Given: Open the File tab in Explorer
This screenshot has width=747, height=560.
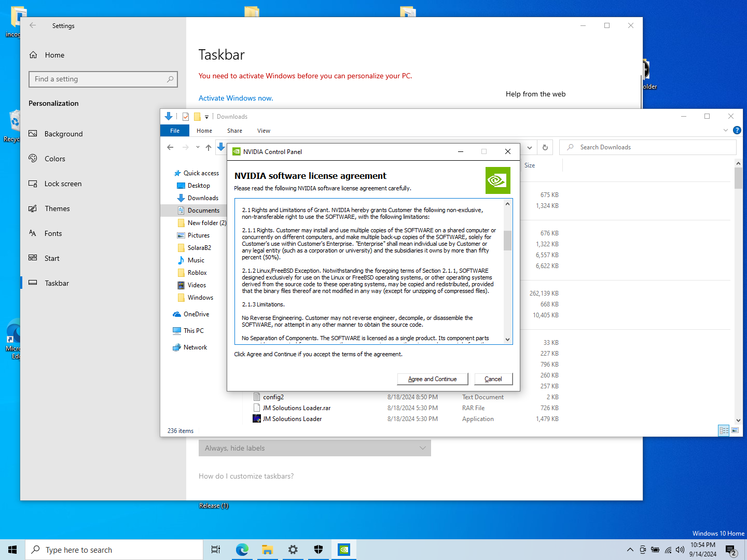Looking at the screenshot, I should click(175, 131).
